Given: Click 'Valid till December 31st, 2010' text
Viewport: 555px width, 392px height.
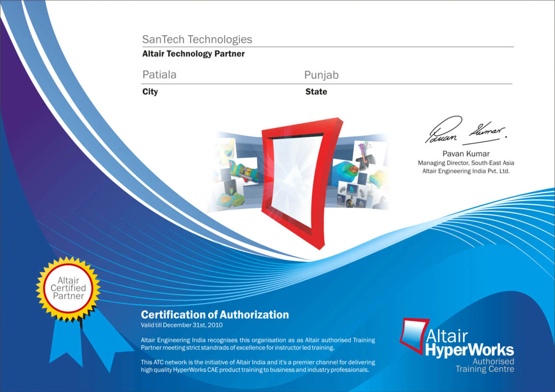Looking at the screenshot, I should [182, 325].
